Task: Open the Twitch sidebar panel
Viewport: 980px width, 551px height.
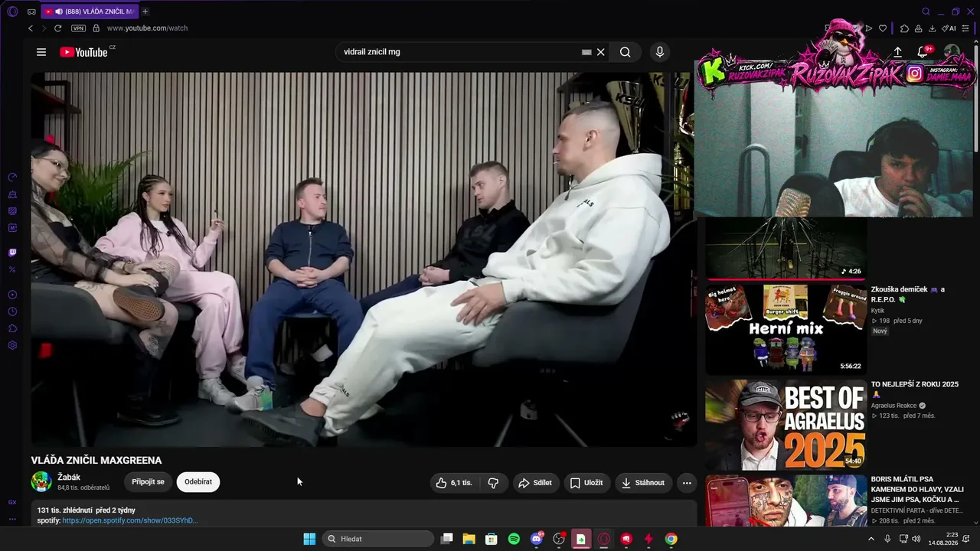Action: (x=12, y=253)
